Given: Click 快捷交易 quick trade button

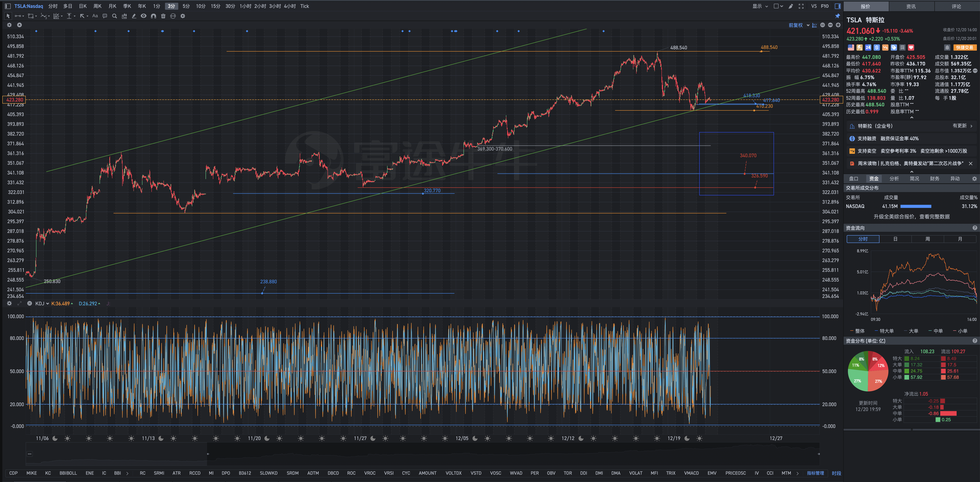Looking at the screenshot, I should (x=965, y=47).
